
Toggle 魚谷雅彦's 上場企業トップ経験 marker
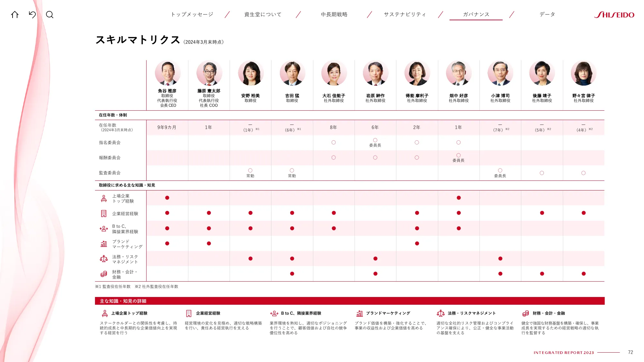(167, 198)
